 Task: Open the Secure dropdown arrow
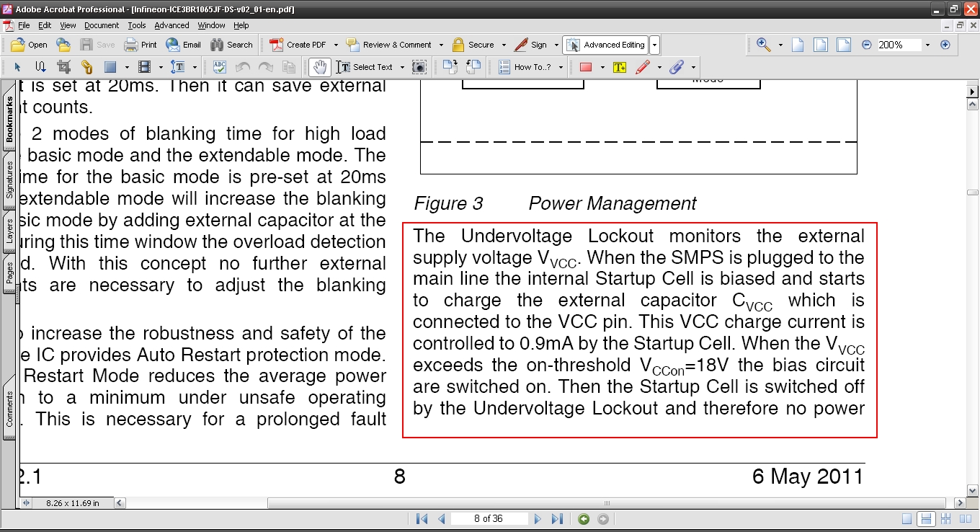pos(503,45)
